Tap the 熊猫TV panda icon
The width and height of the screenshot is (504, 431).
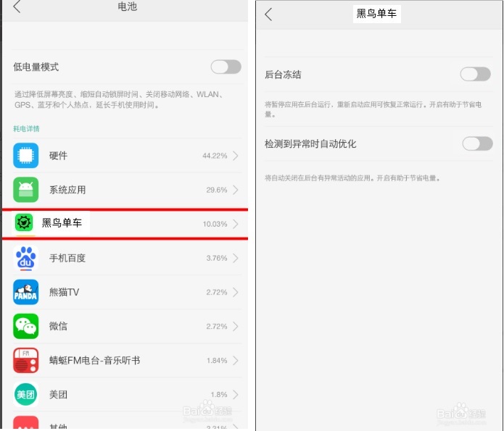[x=25, y=292]
